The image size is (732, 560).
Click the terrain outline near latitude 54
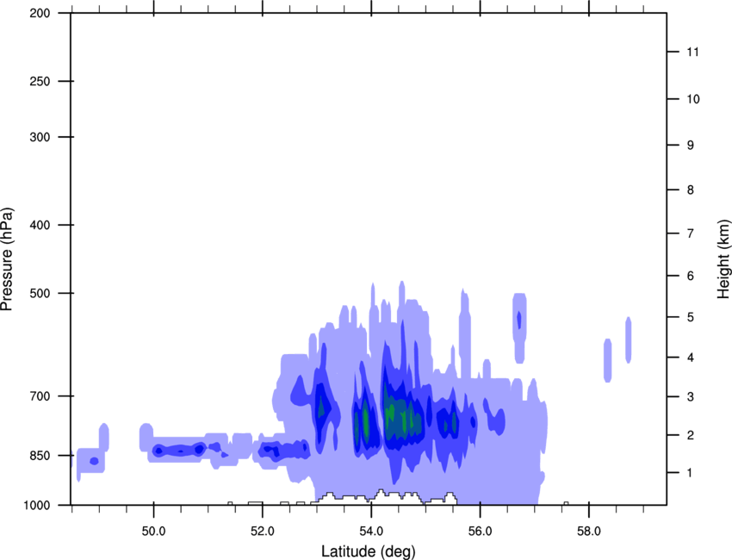[383, 496]
